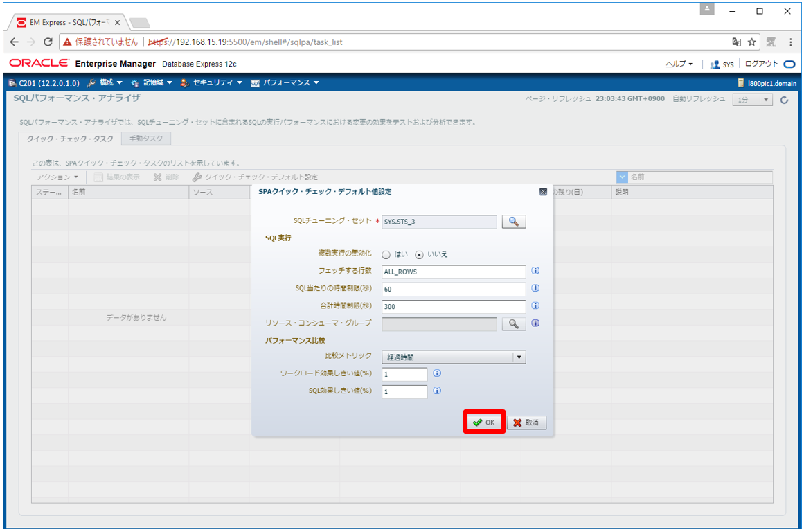Open a new browser tab

[x=139, y=23]
